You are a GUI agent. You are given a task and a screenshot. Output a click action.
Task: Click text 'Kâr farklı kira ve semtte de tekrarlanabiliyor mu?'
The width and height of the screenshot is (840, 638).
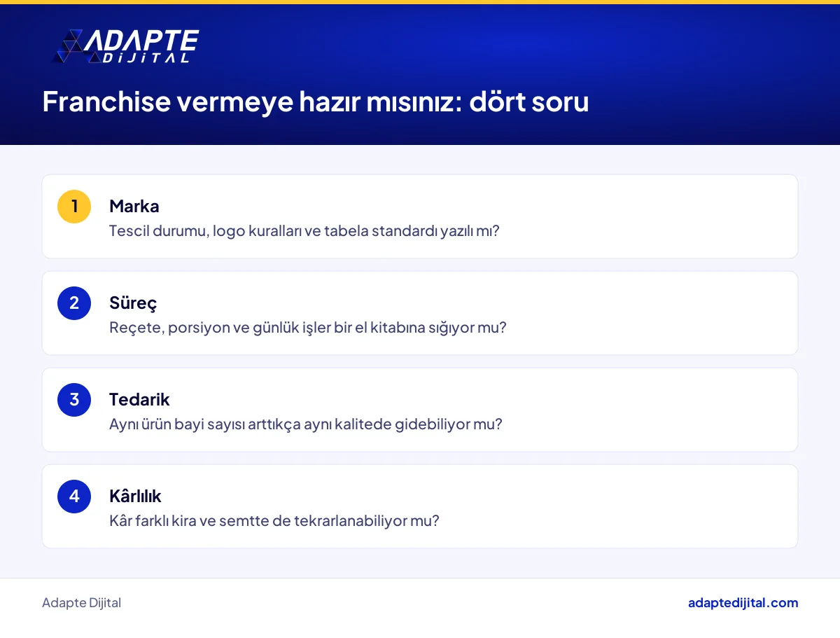coord(274,521)
